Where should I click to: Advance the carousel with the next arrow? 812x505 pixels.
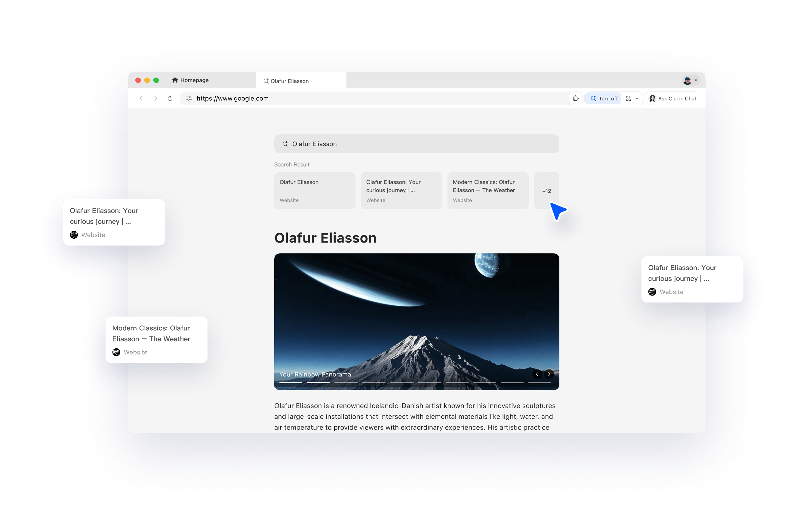[549, 375]
